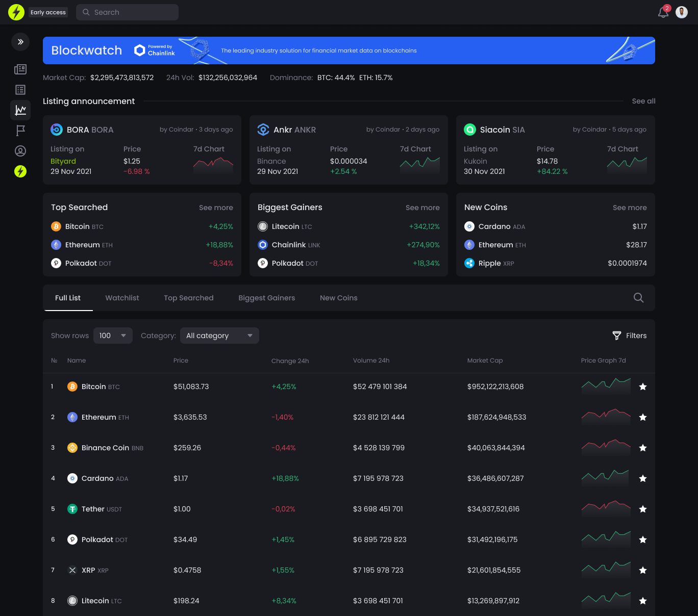Image resolution: width=698 pixels, height=616 pixels.
Task: Click the Tether icon in the table
Action: point(72,509)
